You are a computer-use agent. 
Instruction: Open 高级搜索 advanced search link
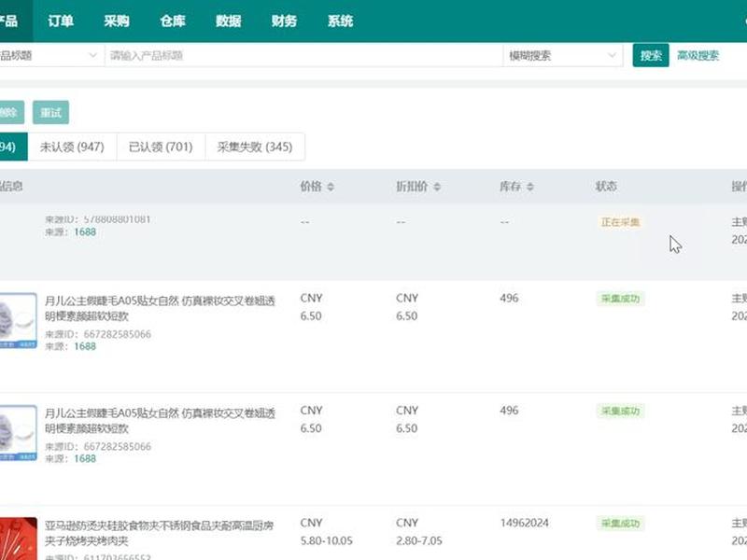coord(698,56)
